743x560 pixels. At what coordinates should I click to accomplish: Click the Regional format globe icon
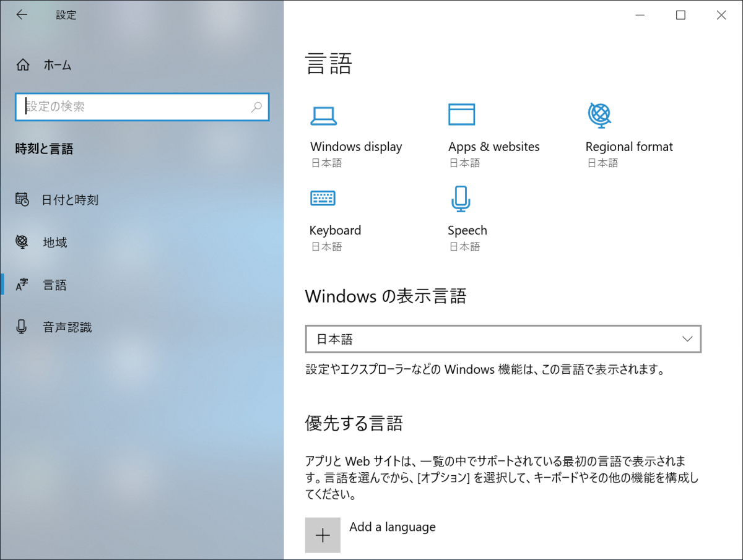(x=599, y=115)
